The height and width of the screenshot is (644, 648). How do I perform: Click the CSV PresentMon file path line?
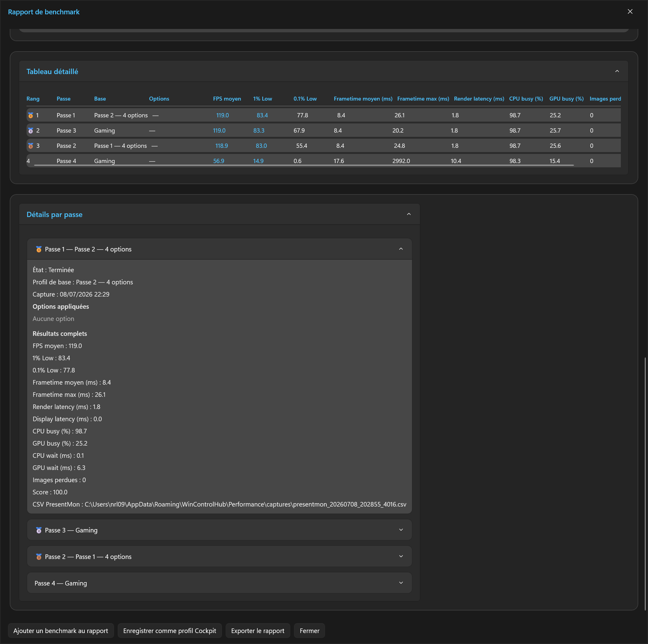[219, 504]
